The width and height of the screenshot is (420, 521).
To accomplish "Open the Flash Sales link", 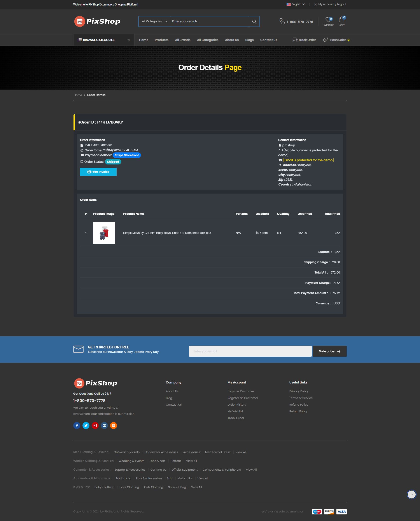I will click(x=338, y=40).
